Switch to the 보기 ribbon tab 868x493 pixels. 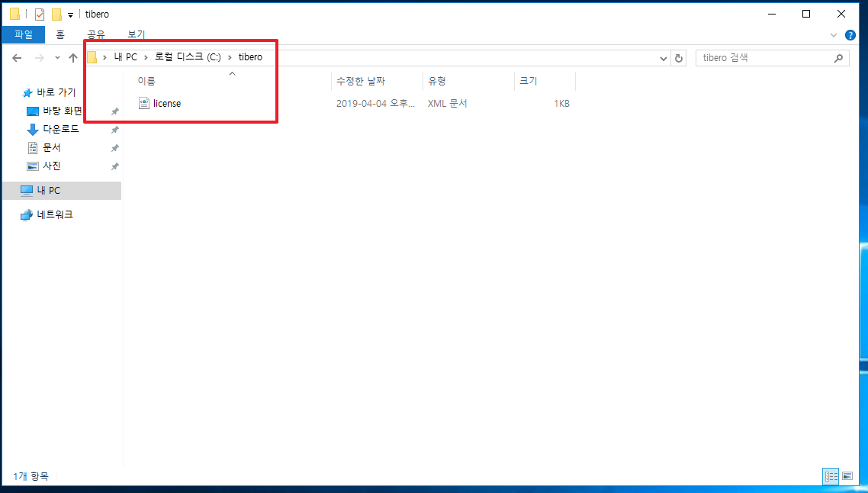(137, 34)
